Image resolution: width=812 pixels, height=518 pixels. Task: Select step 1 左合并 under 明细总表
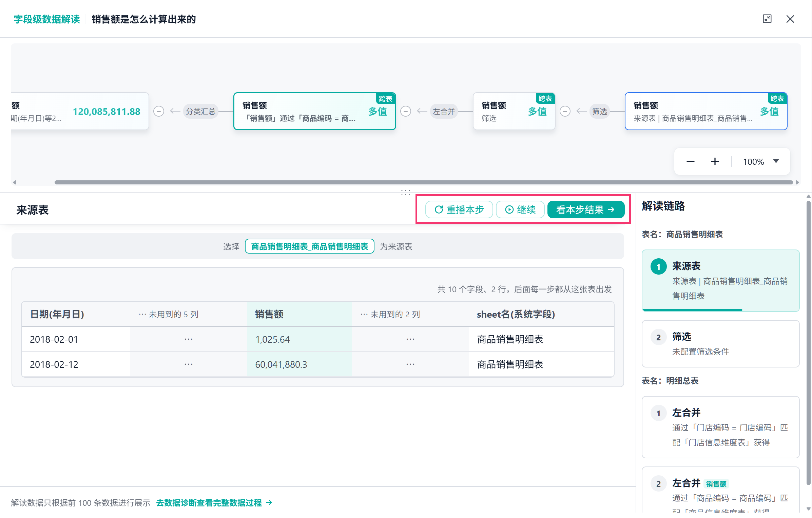[x=720, y=427]
